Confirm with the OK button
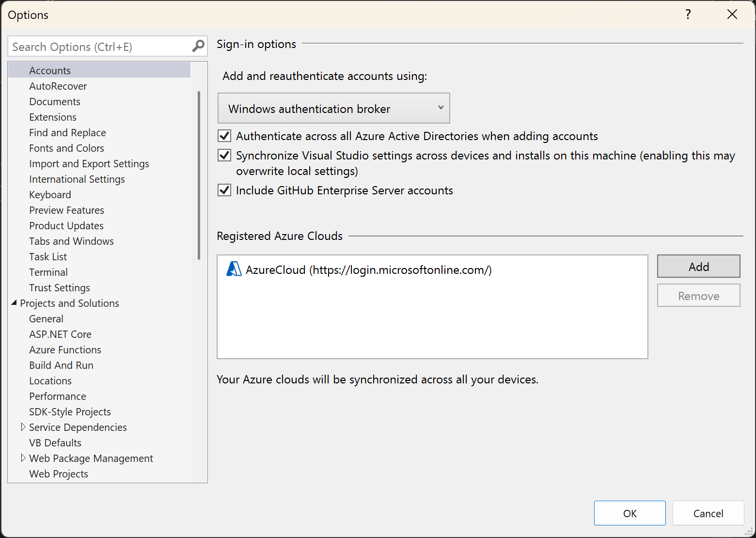The height and width of the screenshot is (538, 756). coord(630,513)
